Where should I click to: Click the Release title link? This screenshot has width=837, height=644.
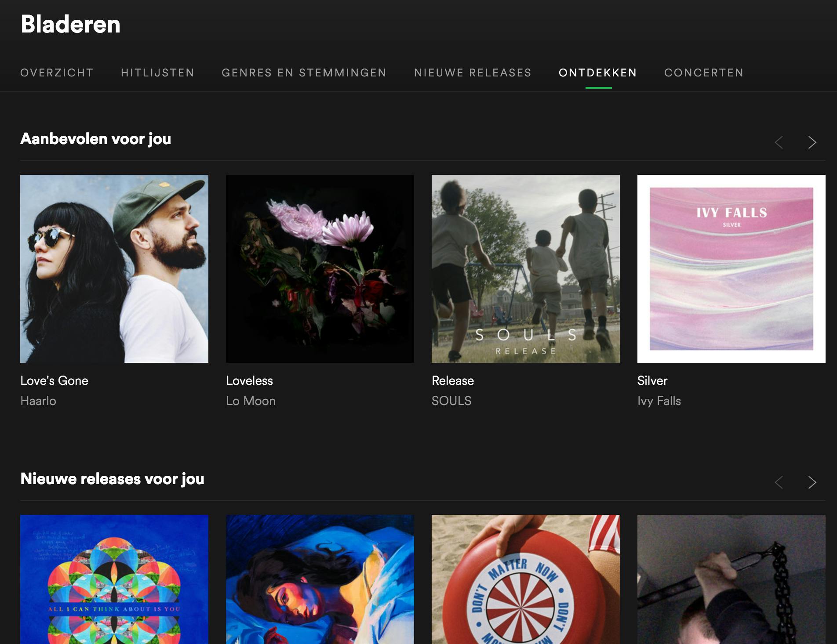(453, 381)
